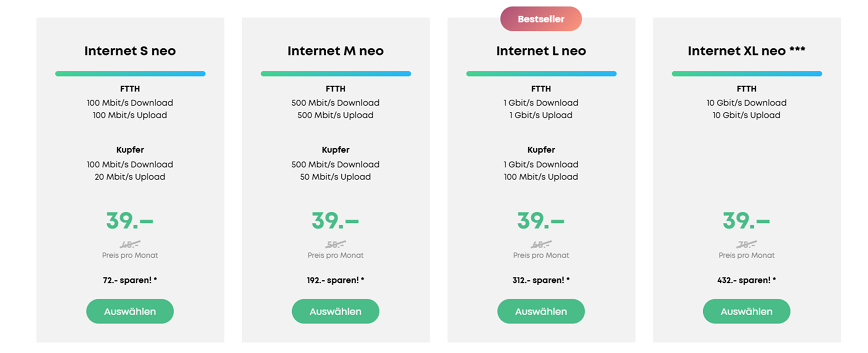Image resolution: width=868 pixels, height=353 pixels.
Task: Click the 432.- sparen! label
Action: click(746, 280)
